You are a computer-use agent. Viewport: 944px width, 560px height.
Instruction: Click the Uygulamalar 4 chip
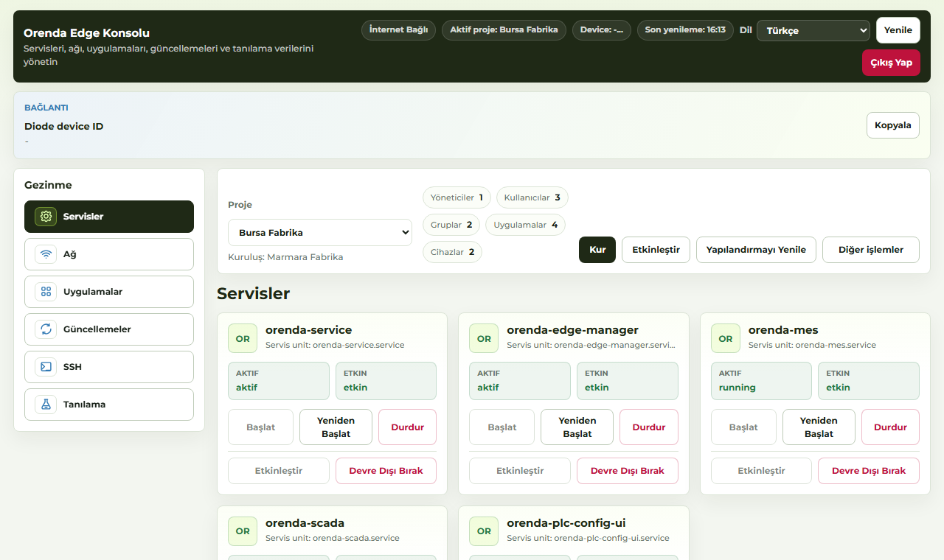(526, 225)
